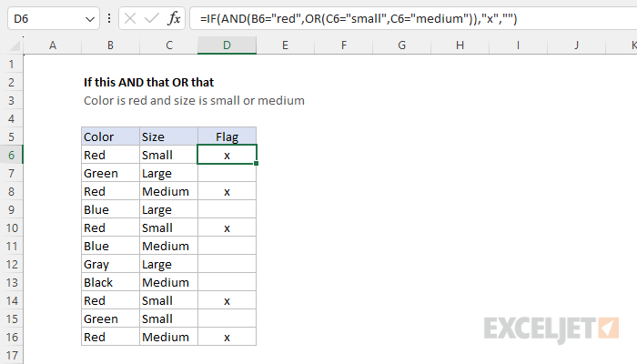Select the Green cell in row 15
This screenshot has width=637, height=364.
tap(110, 318)
